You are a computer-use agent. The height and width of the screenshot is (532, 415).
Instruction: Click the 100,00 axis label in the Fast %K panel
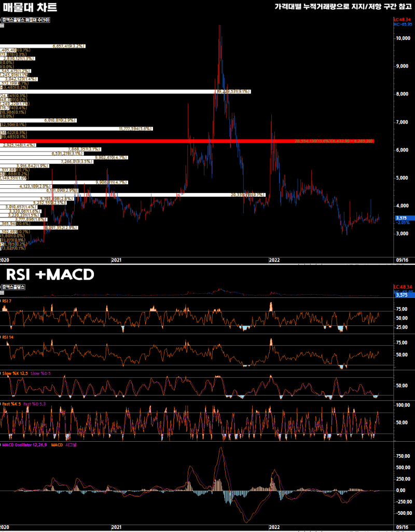[x=403, y=405]
